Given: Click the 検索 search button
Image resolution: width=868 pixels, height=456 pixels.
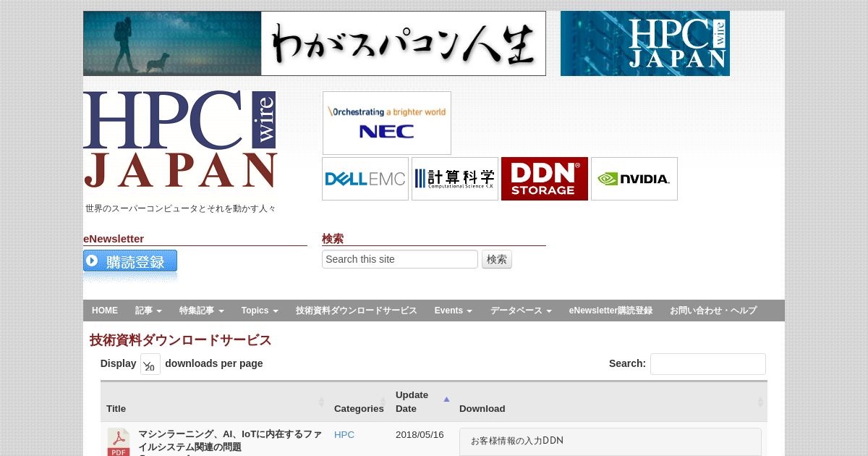Looking at the screenshot, I should pos(497,259).
